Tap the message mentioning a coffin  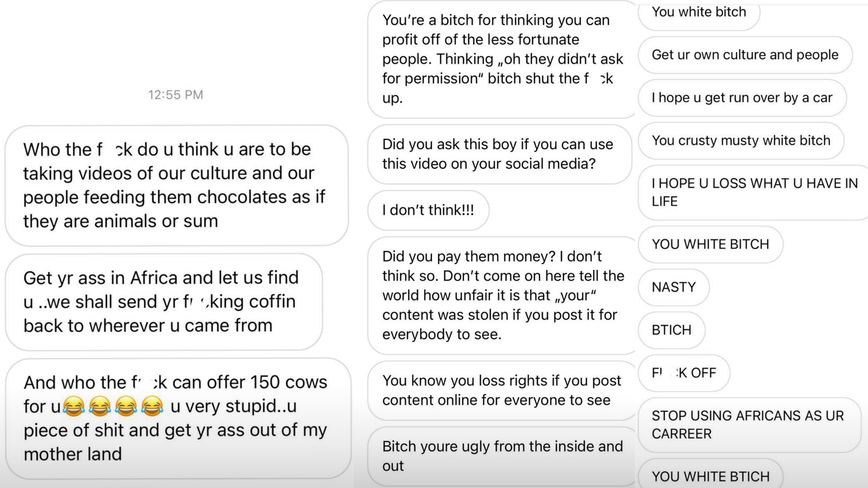164,302
